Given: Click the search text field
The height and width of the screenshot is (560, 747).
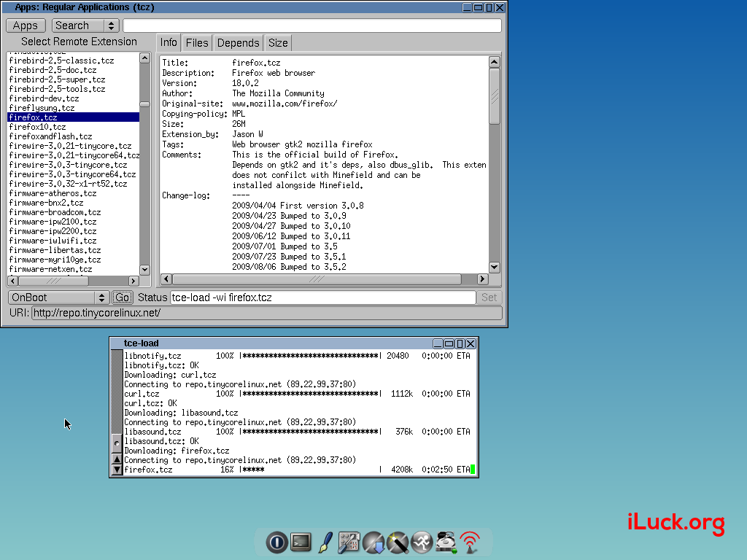Looking at the screenshot, I should point(312,26).
